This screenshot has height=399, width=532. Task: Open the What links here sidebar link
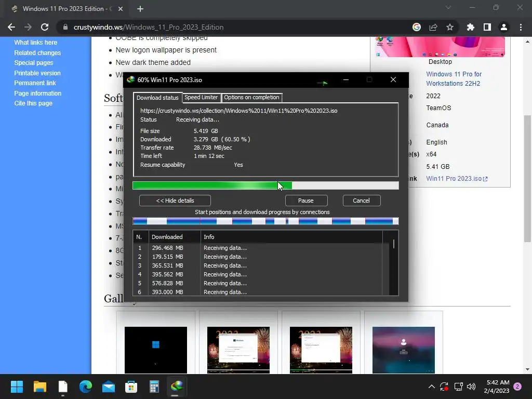36,43
